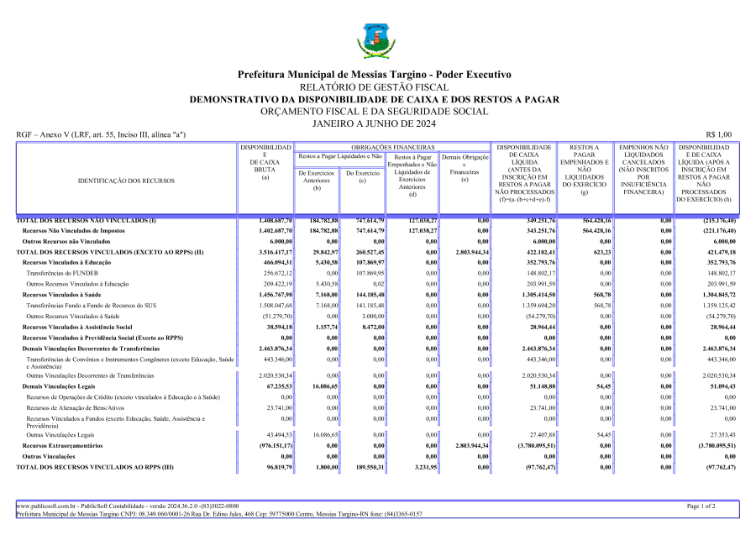Click the municipal coat of arms emblem
This screenshot has width=756, height=535.
pos(375,40)
